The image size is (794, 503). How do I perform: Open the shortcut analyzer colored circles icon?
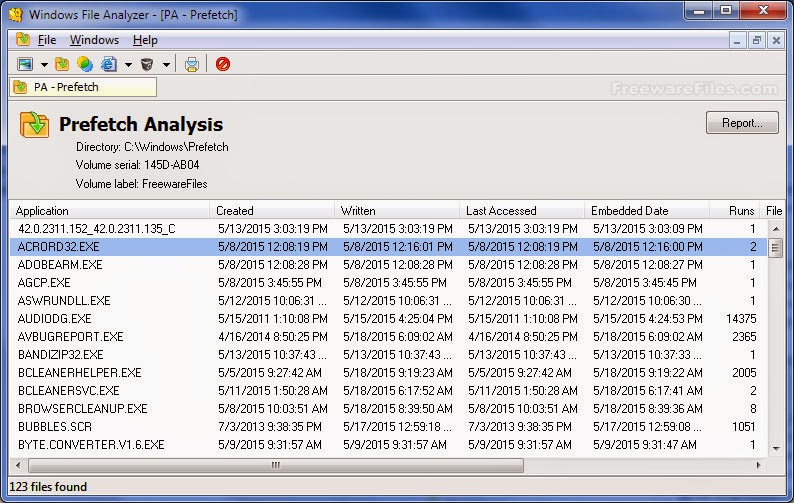(x=85, y=64)
